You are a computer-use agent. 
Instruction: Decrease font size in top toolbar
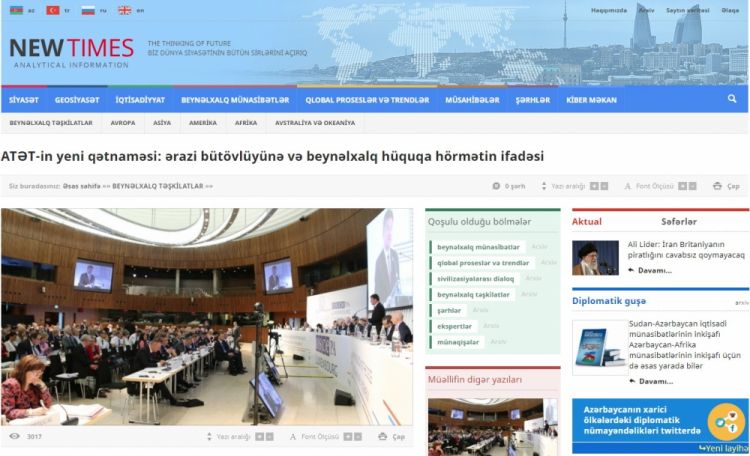click(692, 186)
